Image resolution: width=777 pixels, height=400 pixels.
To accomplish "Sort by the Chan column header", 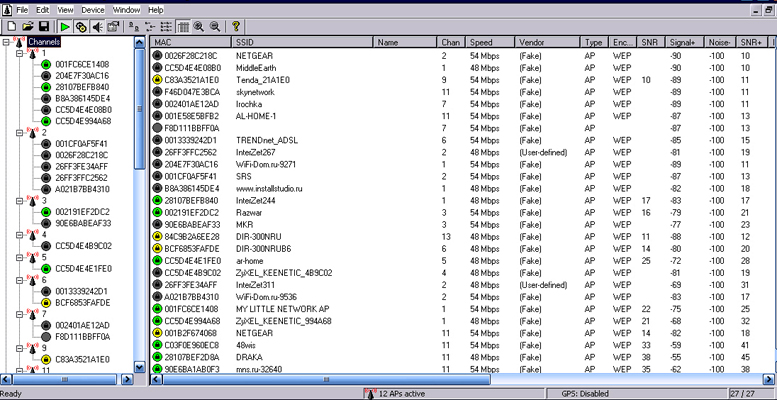I will (x=451, y=42).
